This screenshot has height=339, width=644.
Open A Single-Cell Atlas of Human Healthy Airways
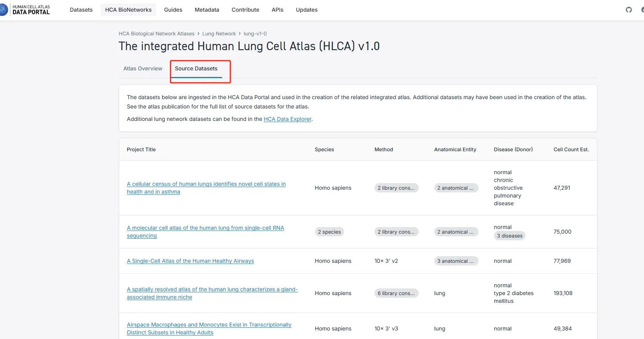[x=190, y=261]
